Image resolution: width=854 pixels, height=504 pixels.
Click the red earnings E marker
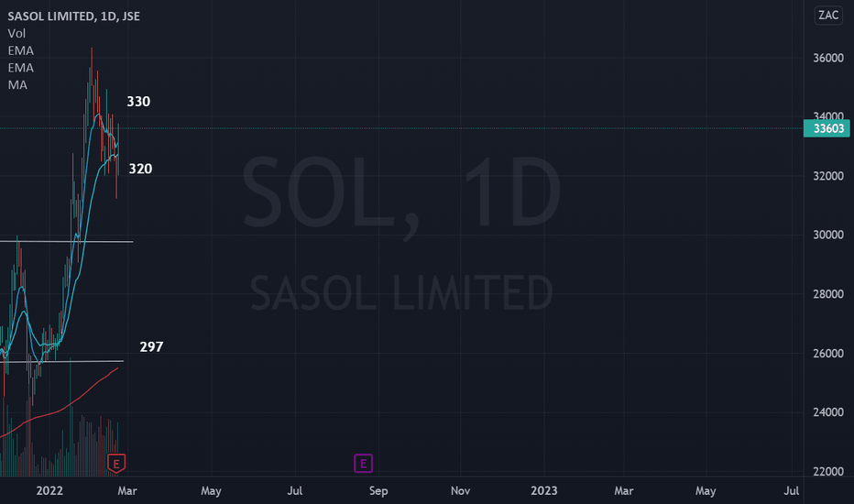tap(116, 464)
